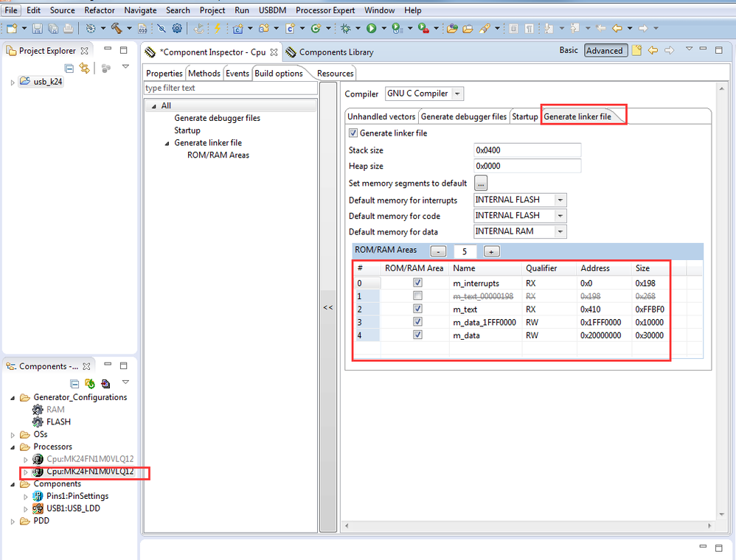Open Default memory for data dropdown
736x560 pixels.
click(x=560, y=231)
